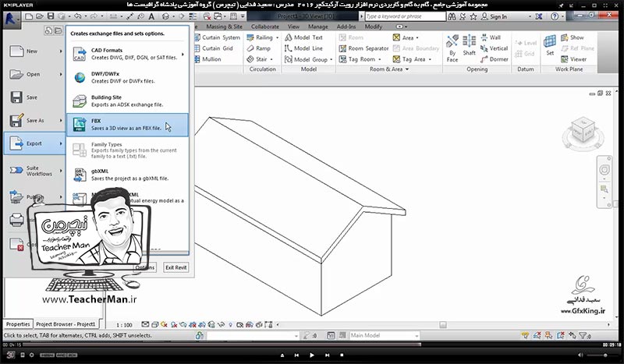
Task: Expand the Open submenu arrow
Action: [x=61, y=74]
